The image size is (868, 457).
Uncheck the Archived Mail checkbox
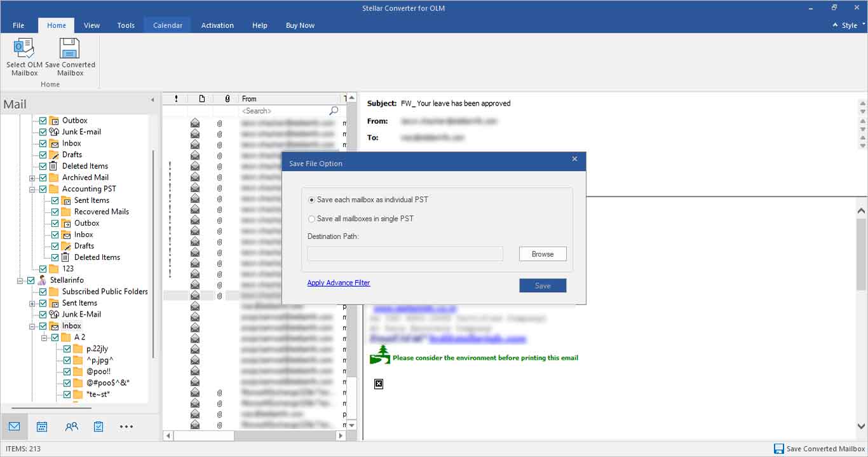tap(43, 177)
